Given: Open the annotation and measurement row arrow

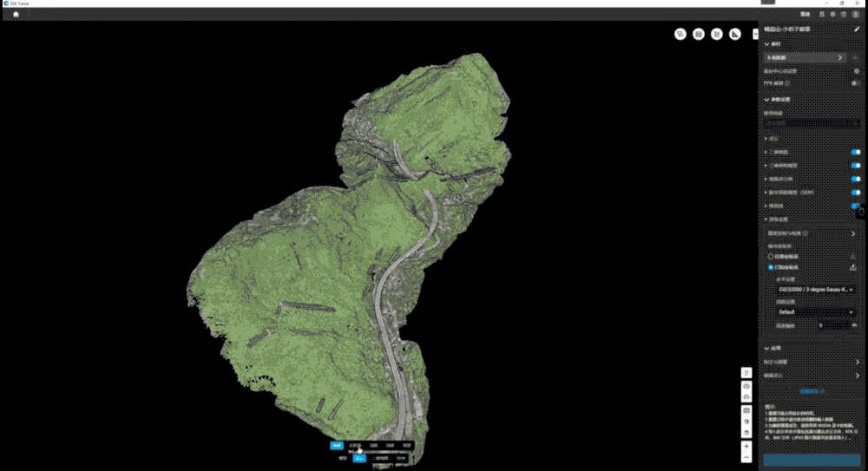Looking at the screenshot, I should coord(858,362).
